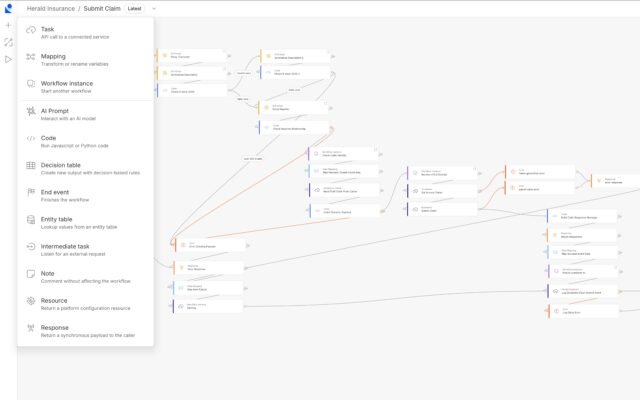Click the plus add-node icon in left sidebar
This screenshot has width=640, height=400.
coord(9,25)
